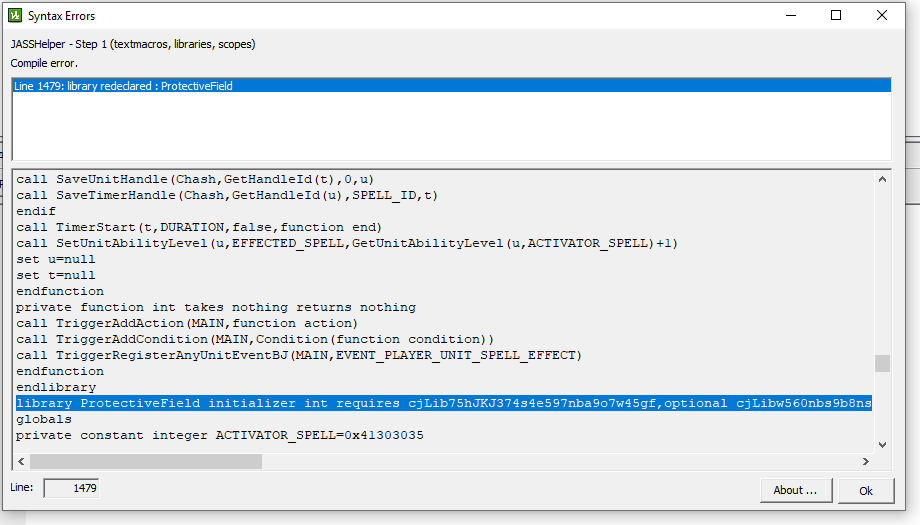
Task: Minimize the Syntax Errors window
Action: [x=790, y=16]
